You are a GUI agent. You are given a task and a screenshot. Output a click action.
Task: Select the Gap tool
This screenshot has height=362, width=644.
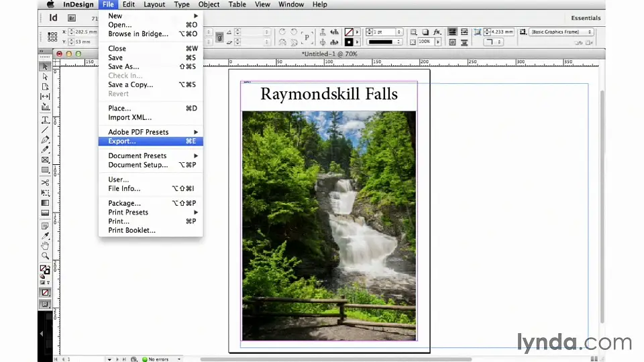coord(45,97)
